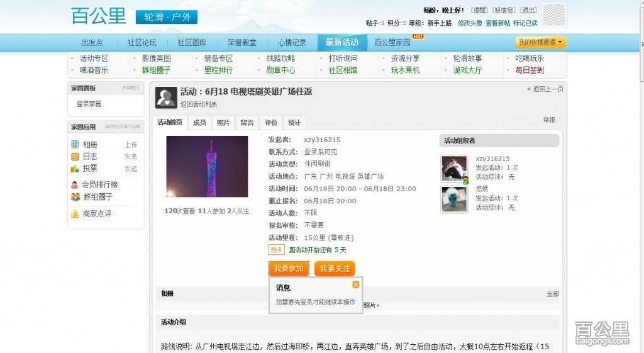Click the 退出 logout link
The image size is (644, 353).
[x=528, y=10]
